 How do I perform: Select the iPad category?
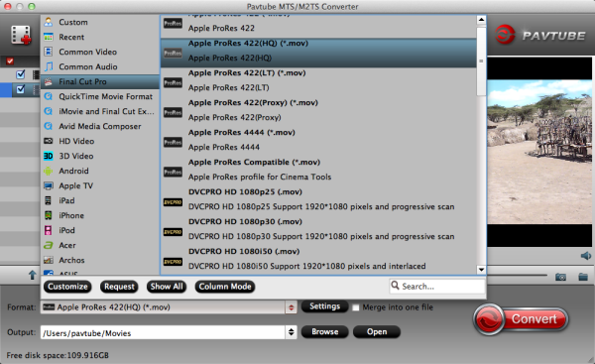(100, 200)
